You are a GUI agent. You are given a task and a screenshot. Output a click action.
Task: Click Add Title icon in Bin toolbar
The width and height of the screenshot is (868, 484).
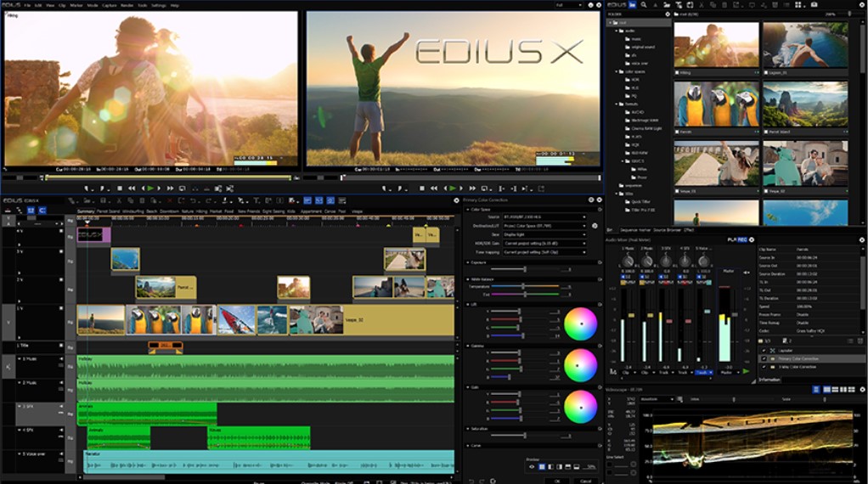click(679, 4)
